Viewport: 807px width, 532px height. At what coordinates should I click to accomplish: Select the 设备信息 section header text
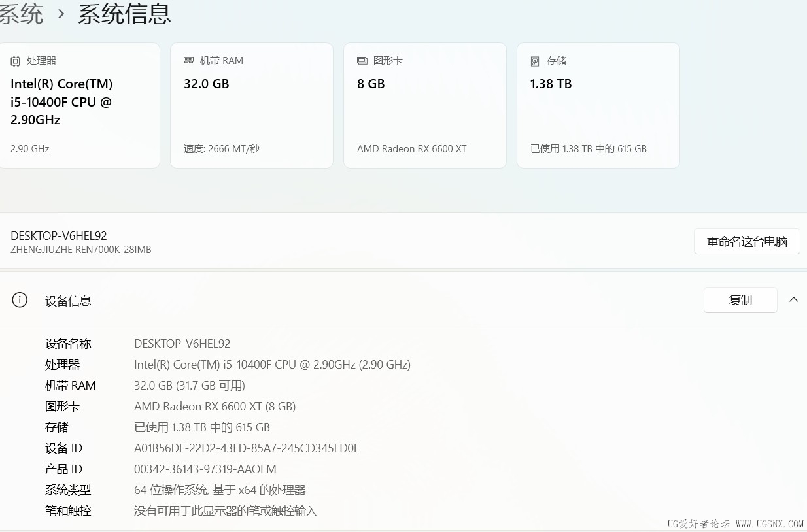[x=68, y=301]
